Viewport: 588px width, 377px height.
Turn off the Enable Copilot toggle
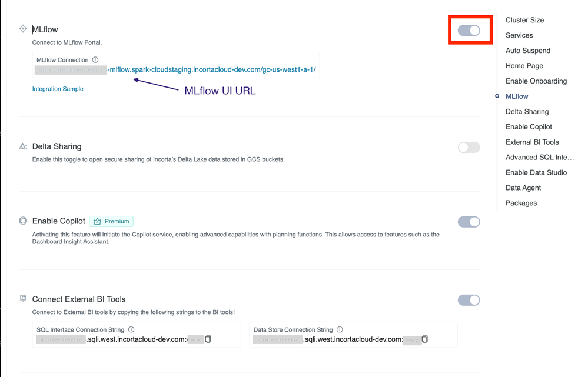tap(469, 222)
